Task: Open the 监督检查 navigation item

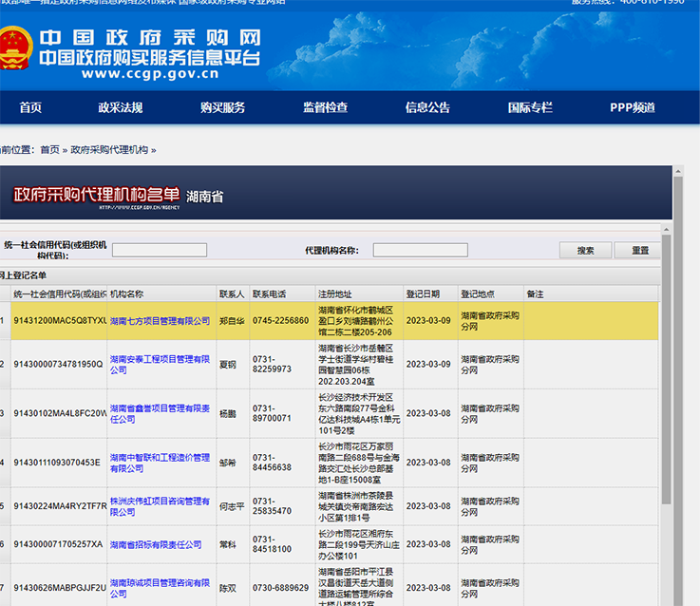Action: coord(325,107)
